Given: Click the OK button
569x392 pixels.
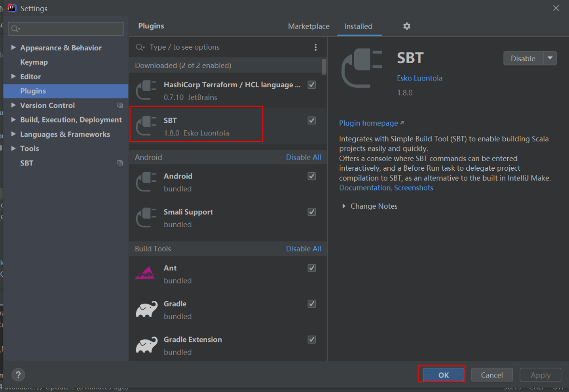Looking at the screenshot, I should pyautogui.click(x=444, y=375).
